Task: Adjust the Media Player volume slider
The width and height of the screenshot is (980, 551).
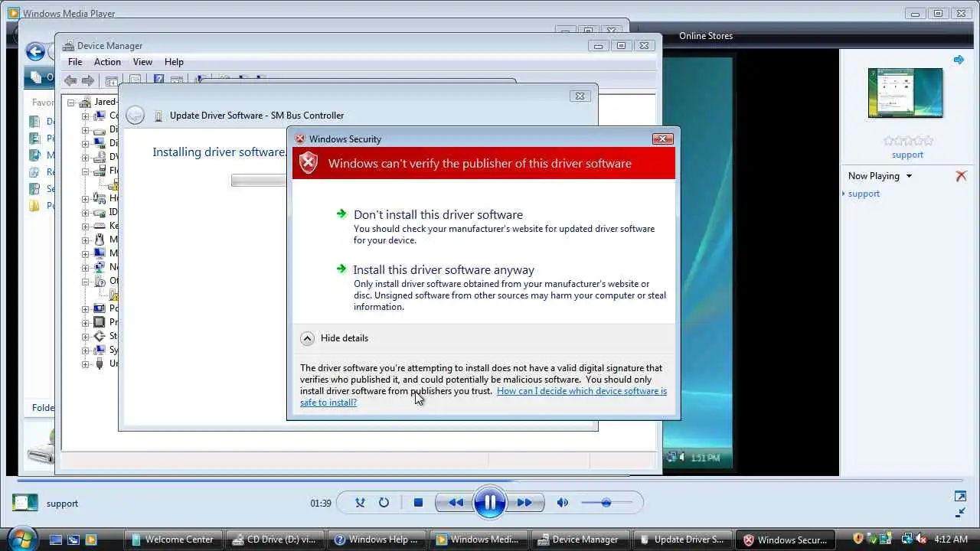Action: (606, 503)
